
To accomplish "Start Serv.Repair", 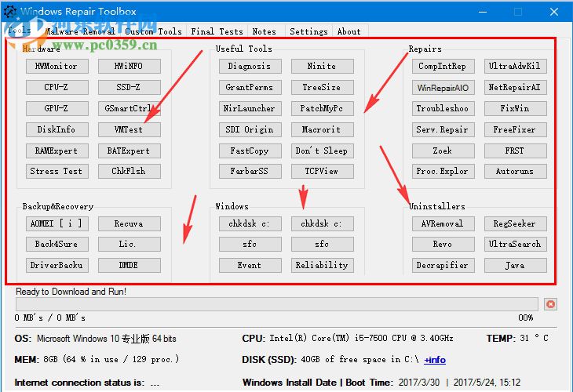I will point(443,129).
